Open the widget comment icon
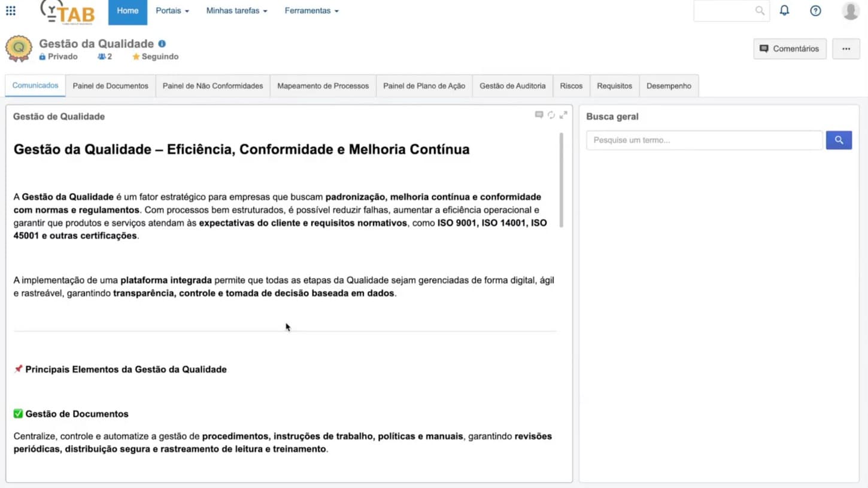 539,115
